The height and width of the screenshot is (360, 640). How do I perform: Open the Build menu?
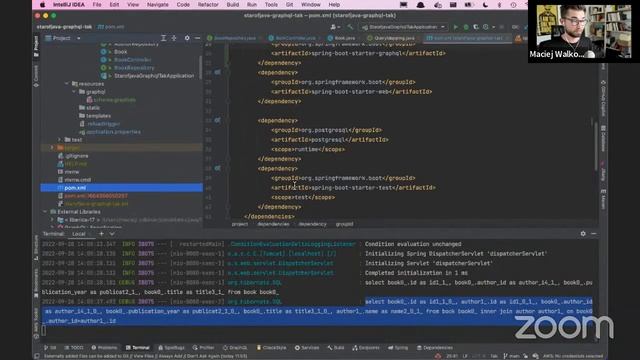pos(233,5)
